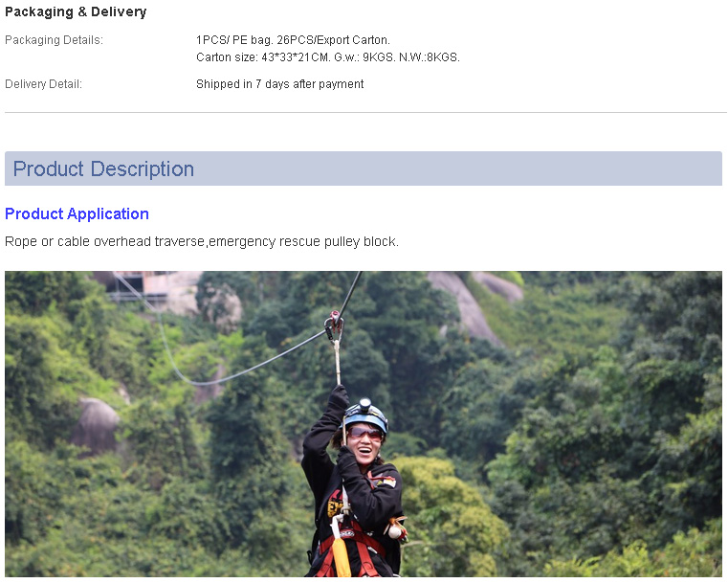Image resolution: width=728 pixels, height=583 pixels.
Task: Click the Packaging Details label
Action: coord(54,40)
